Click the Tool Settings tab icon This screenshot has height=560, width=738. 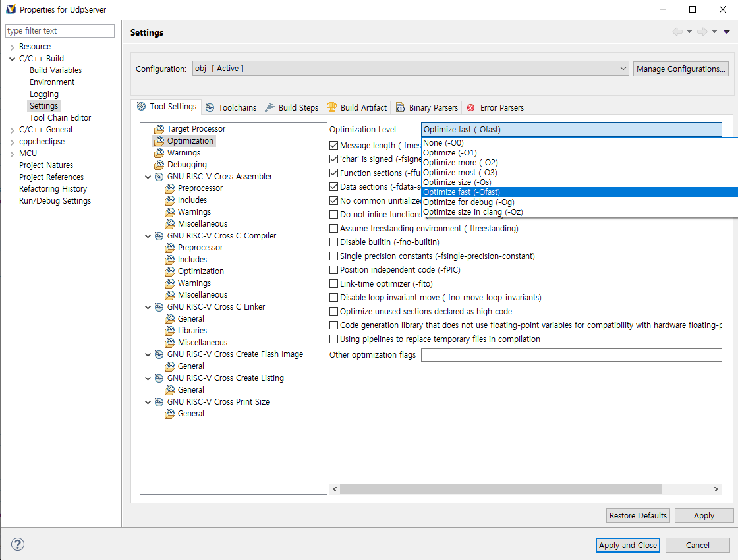click(x=141, y=106)
